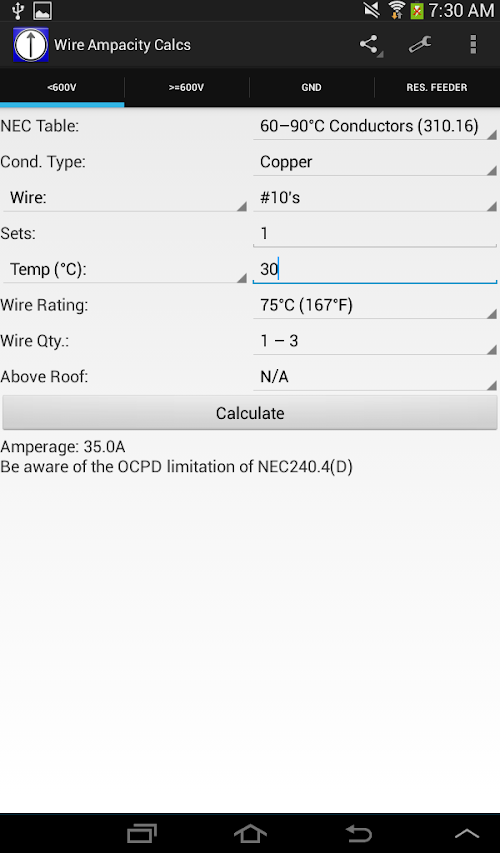The height and width of the screenshot is (853, 500).
Task: Focus the Sets input field
Action: click(x=375, y=234)
